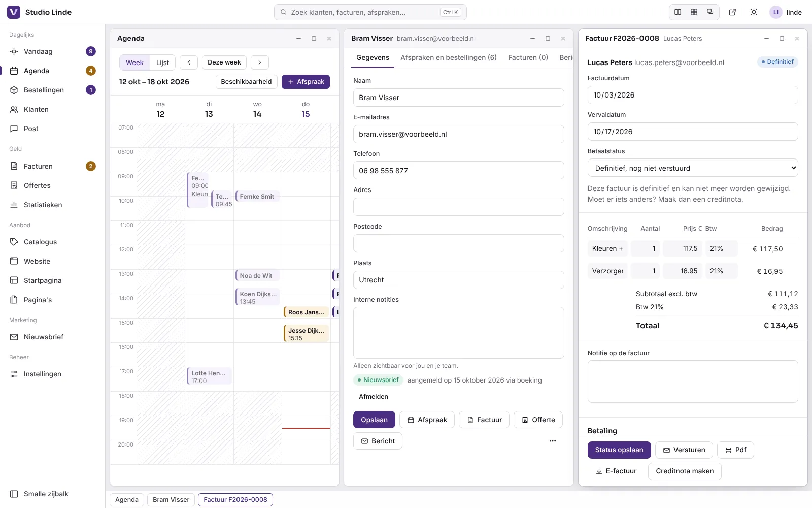
Task: Open Bestellingen in the sidebar
Action: tap(52, 90)
